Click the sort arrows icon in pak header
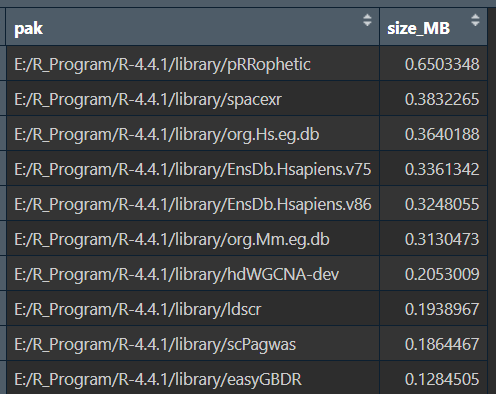 click(x=367, y=20)
